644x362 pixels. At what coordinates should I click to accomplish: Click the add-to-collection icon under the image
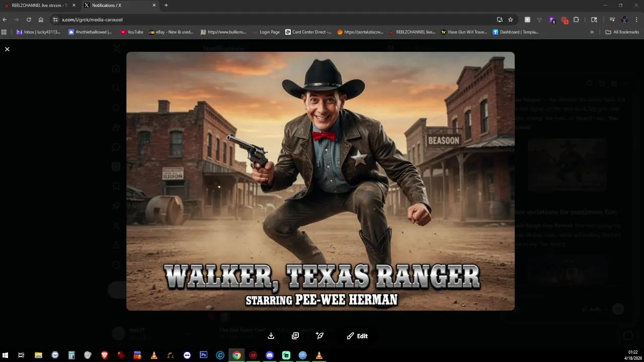pos(295,336)
